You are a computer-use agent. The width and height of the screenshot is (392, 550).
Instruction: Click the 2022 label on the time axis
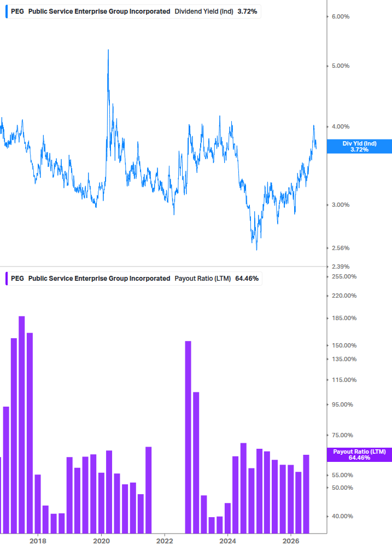165,541
